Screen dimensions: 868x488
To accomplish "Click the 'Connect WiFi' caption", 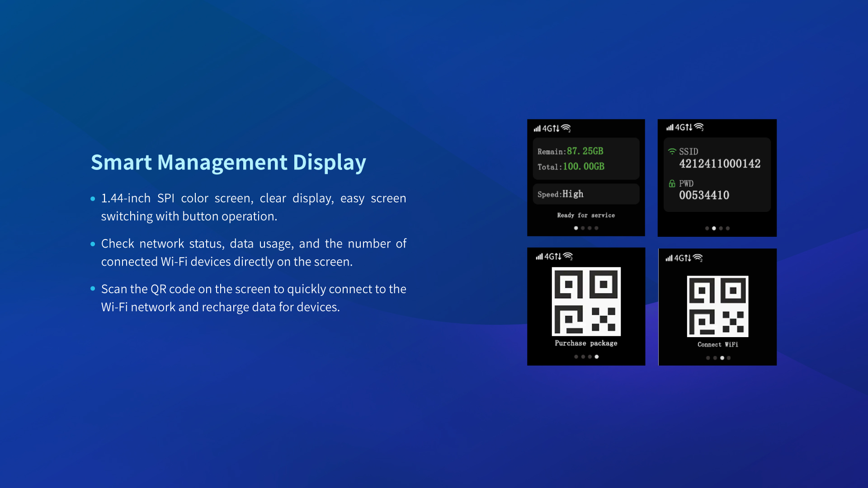I will (717, 345).
